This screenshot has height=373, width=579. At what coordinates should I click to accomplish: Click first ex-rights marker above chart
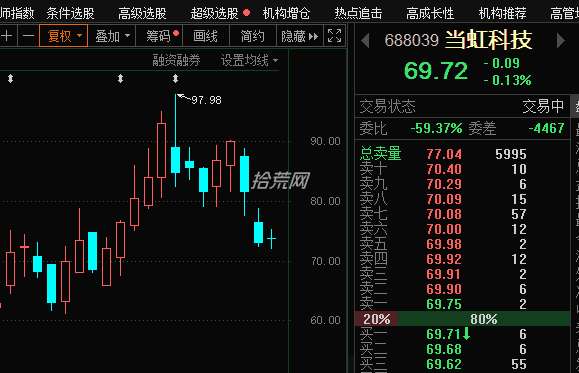click(10, 78)
